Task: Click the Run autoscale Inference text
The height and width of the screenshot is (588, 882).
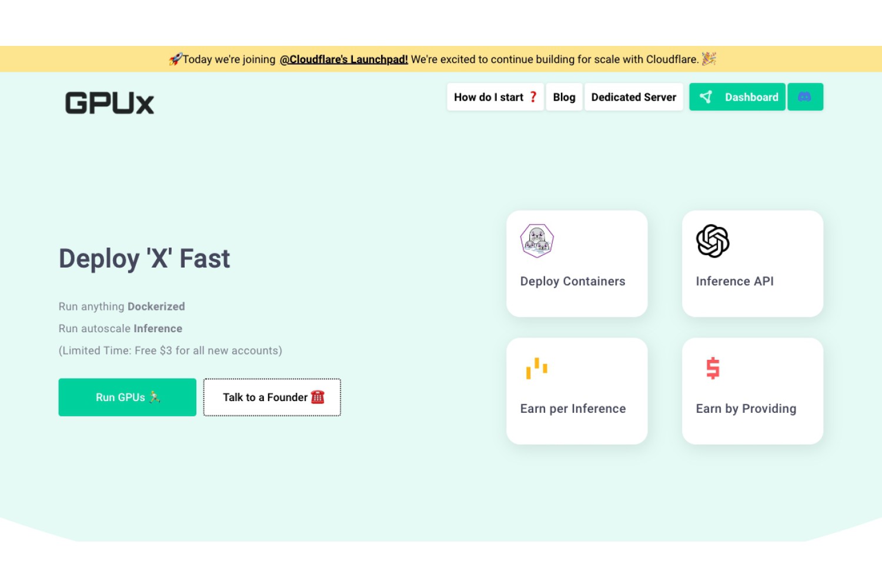Action: 121,329
